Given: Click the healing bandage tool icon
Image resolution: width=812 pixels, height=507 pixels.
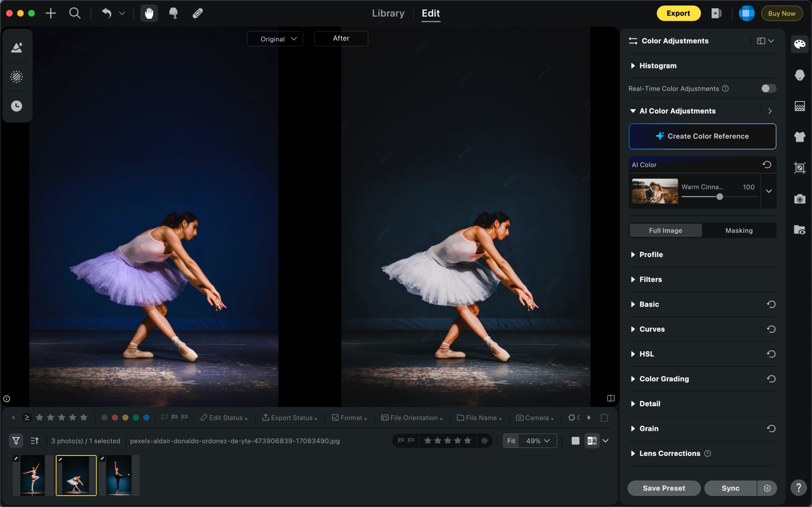Looking at the screenshot, I should coord(198,13).
